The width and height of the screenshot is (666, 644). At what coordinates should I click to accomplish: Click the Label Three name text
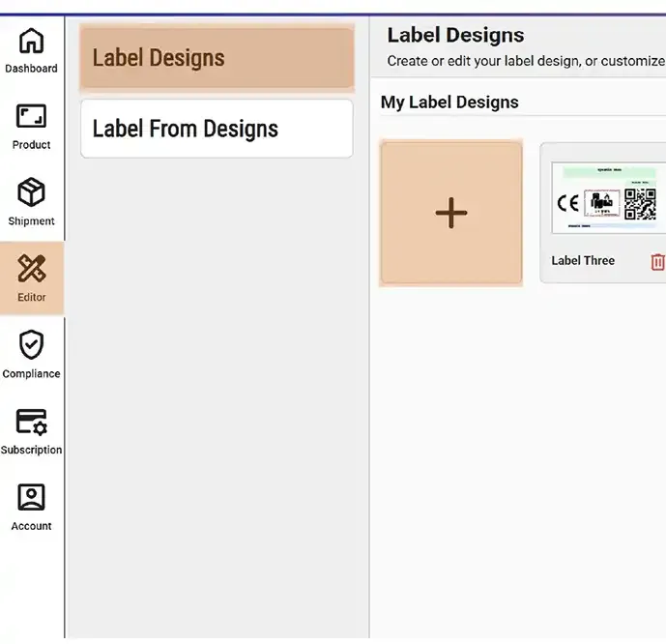[x=583, y=260]
